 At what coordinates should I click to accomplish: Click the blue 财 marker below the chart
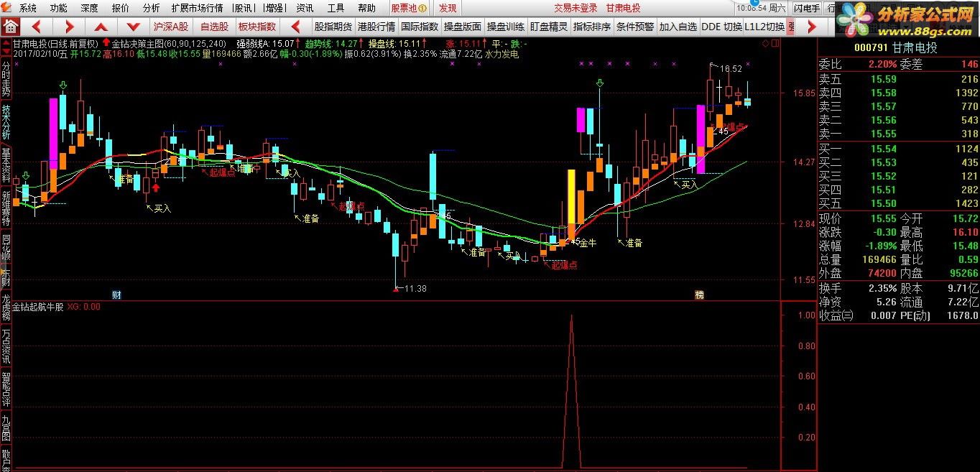click(x=116, y=295)
